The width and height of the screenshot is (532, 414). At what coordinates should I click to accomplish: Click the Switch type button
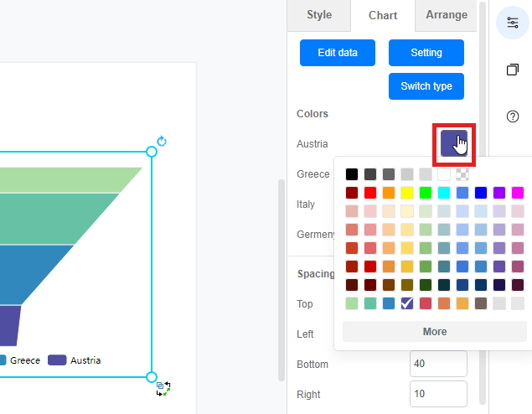coord(426,86)
